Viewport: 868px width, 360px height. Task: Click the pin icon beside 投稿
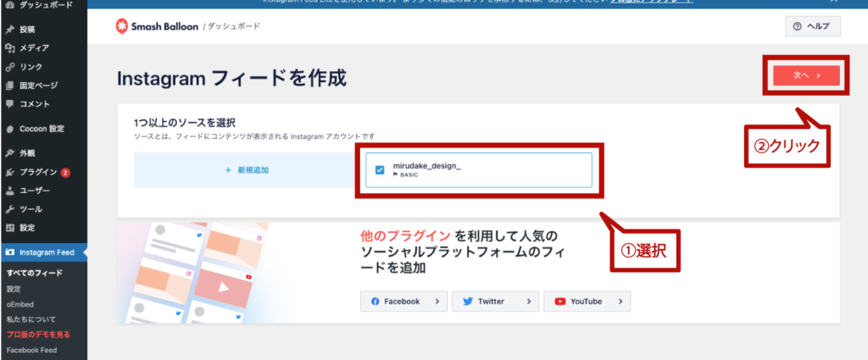[x=9, y=30]
